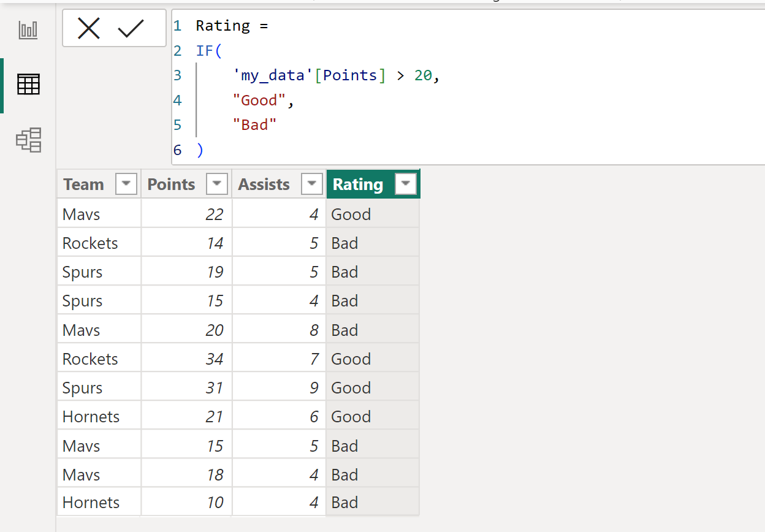Select the Rockets cell with 34 points

pyautogui.click(x=99, y=359)
